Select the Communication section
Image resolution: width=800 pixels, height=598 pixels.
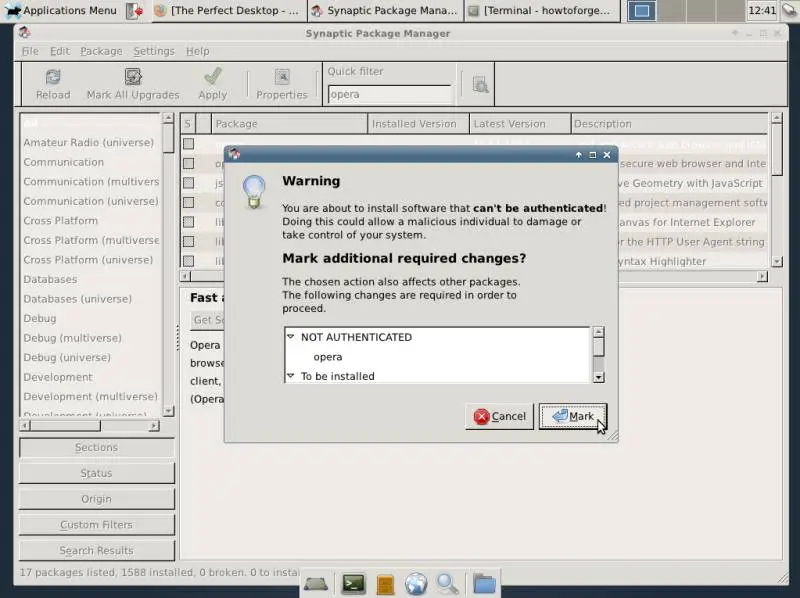(x=64, y=162)
